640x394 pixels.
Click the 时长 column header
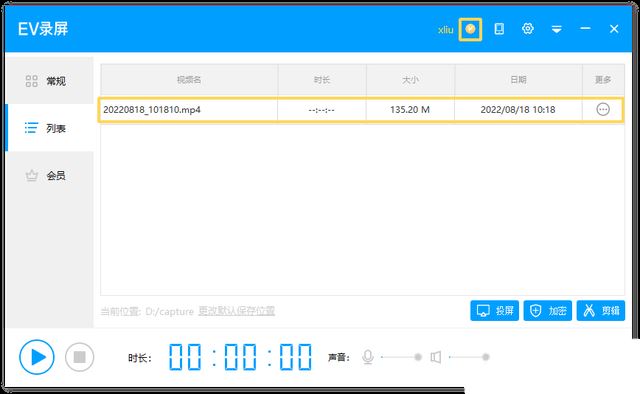pyautogui.click(x=322, y=80)
